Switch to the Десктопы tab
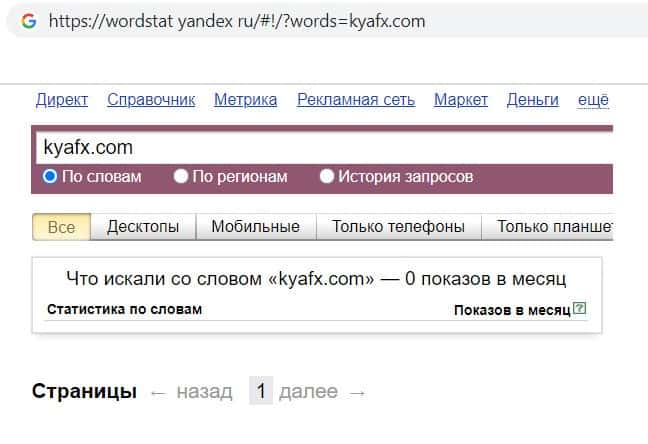Image resolution: width=648 pixels, height=444 pixels. 143,227
